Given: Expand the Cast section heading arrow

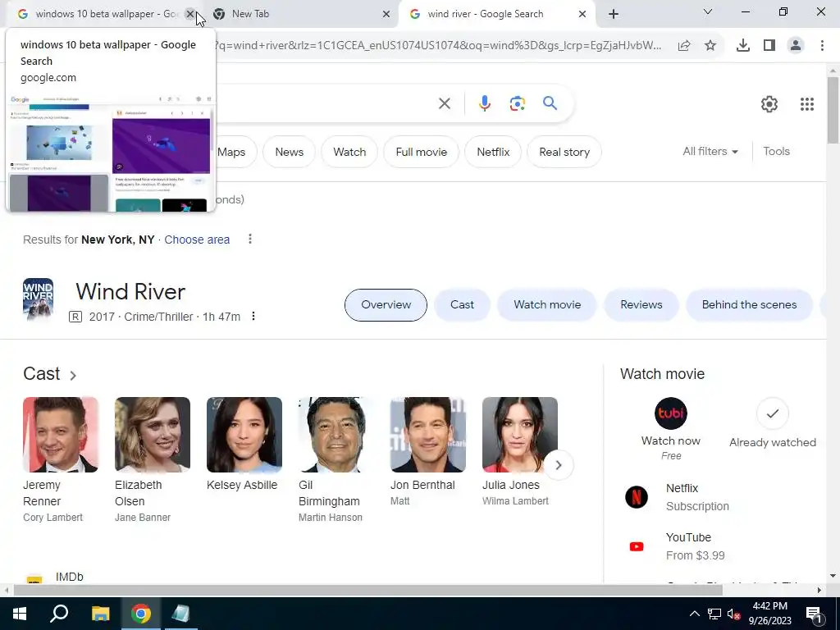Looking at the screenshot, I should [73, 376].
